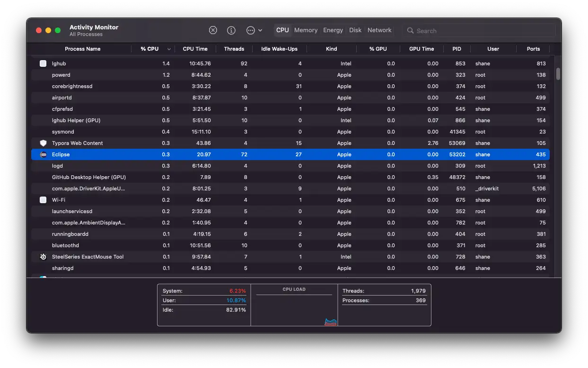Screen dimensions: 588x368
Task: Click Typora GPU Time 2.76 cell
Action: [433, 143]
